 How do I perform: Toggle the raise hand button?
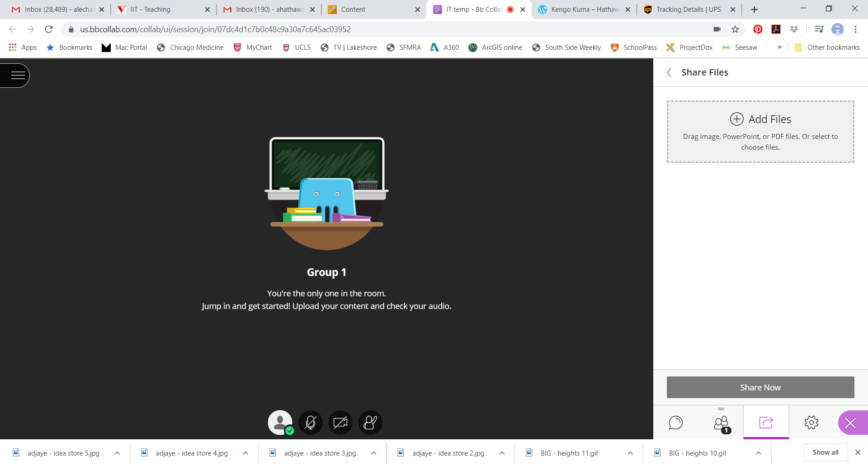370,423
